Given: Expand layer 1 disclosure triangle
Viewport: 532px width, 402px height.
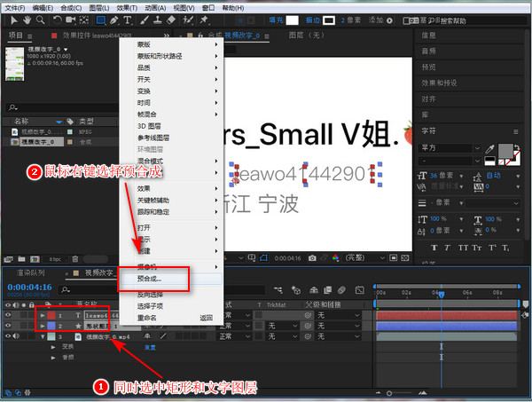Looking at the screenshot, I should [x=42, y=314].
